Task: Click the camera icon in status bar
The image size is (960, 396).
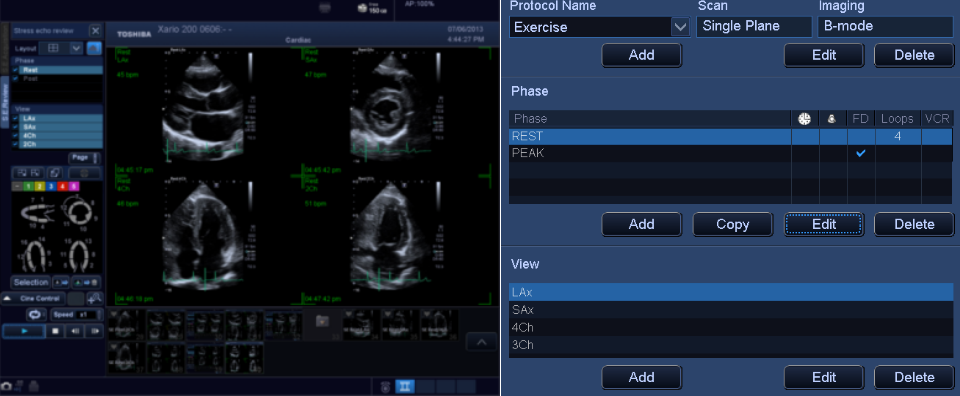Action: (x=6, y=386)
